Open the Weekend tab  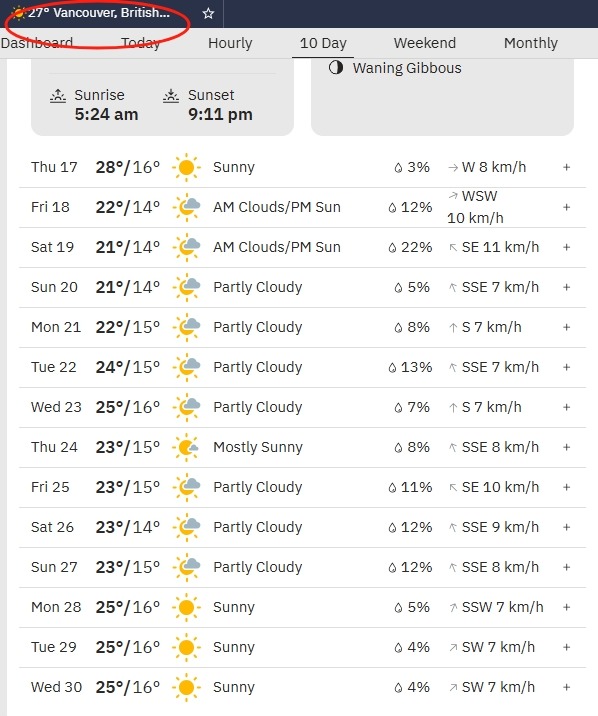tap(425, 43)
